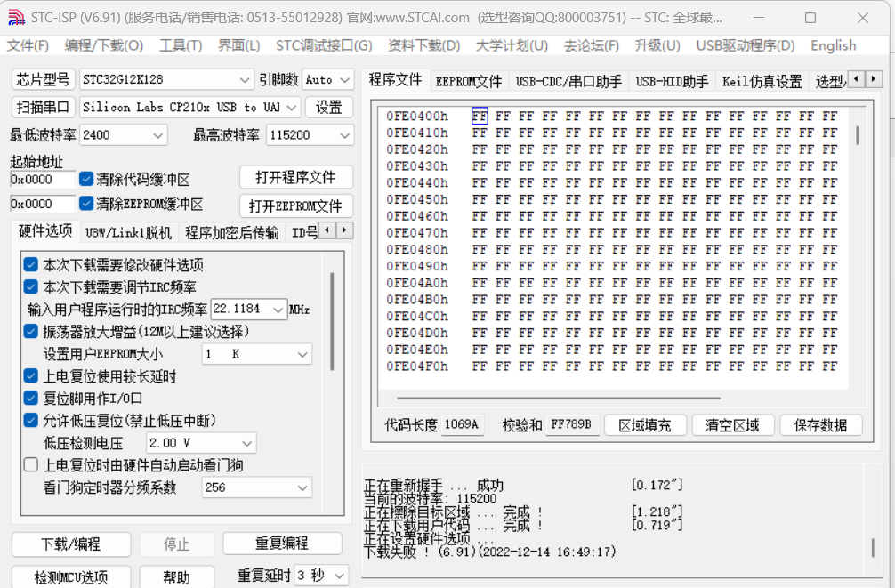Image resolution: width=895 pixels, height=588 pixels.
Task: Click right arrow of hardware options tab strip
Action: click(344, 230)
